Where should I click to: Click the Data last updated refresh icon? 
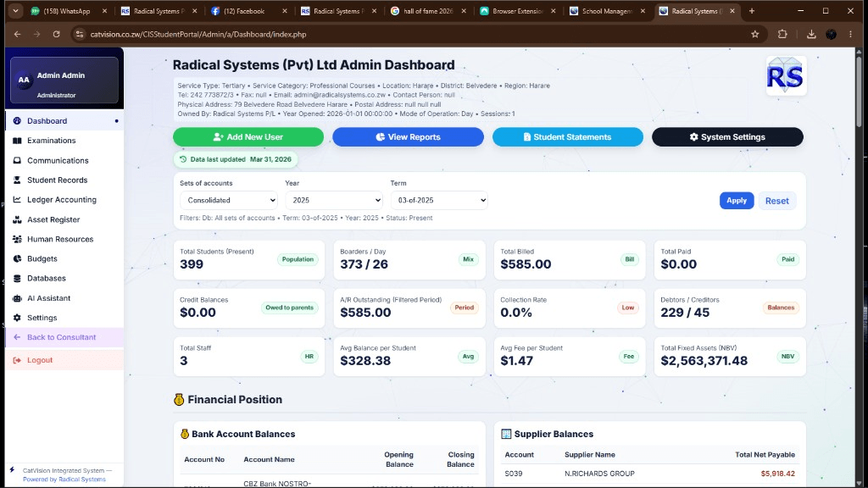coord(183,159)
